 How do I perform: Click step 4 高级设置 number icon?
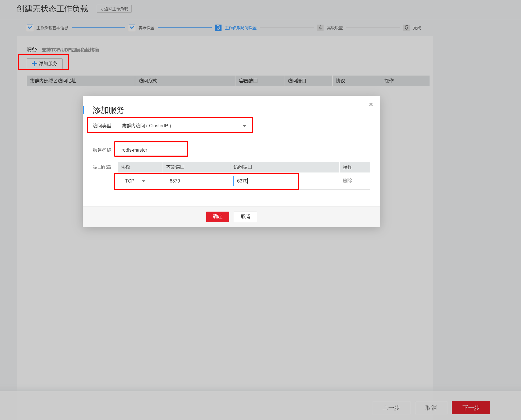[320, 28]
